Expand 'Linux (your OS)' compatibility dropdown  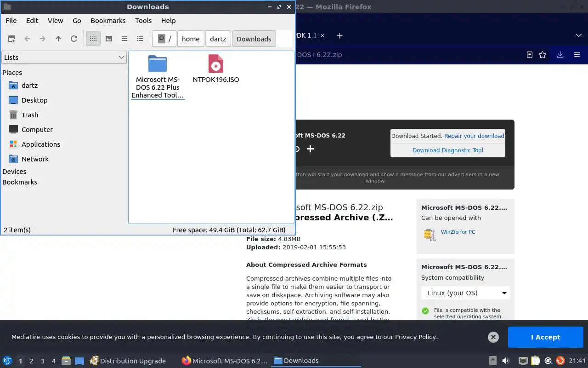[x=465, y=293]
